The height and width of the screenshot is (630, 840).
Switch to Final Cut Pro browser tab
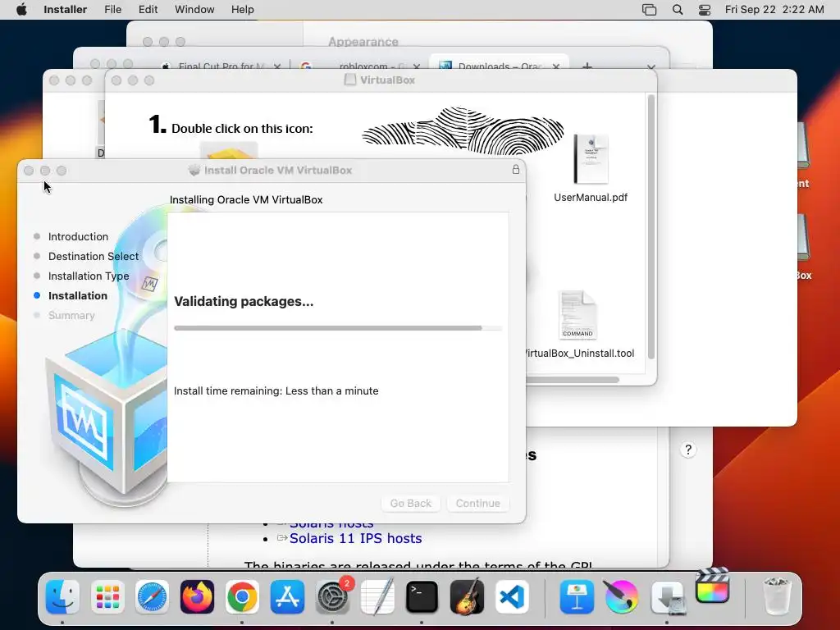pyautogui.click(x=220, y=66)
